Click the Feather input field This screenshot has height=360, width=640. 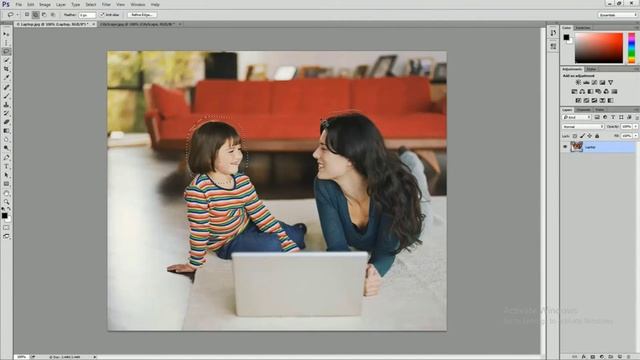[x=87, y=15]
